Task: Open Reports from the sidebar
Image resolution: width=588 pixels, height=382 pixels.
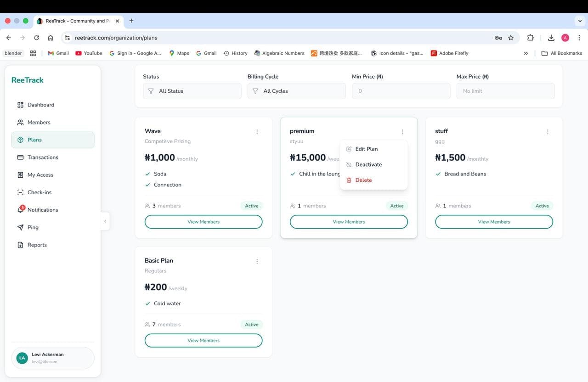Action: 20,244
